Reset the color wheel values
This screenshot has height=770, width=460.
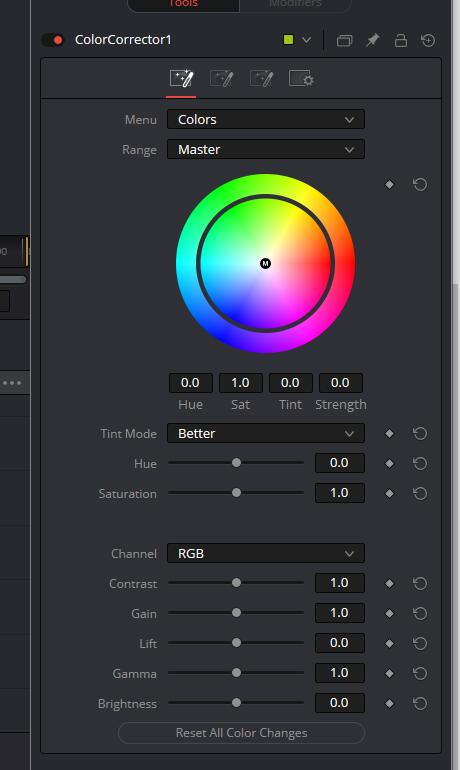[x=420, y=185]
